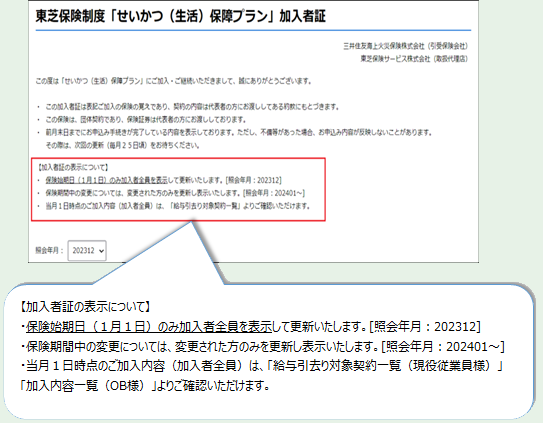
Task: Click 三井住友海上火災保険株式会社 company line
Action: tap(405, 46)
